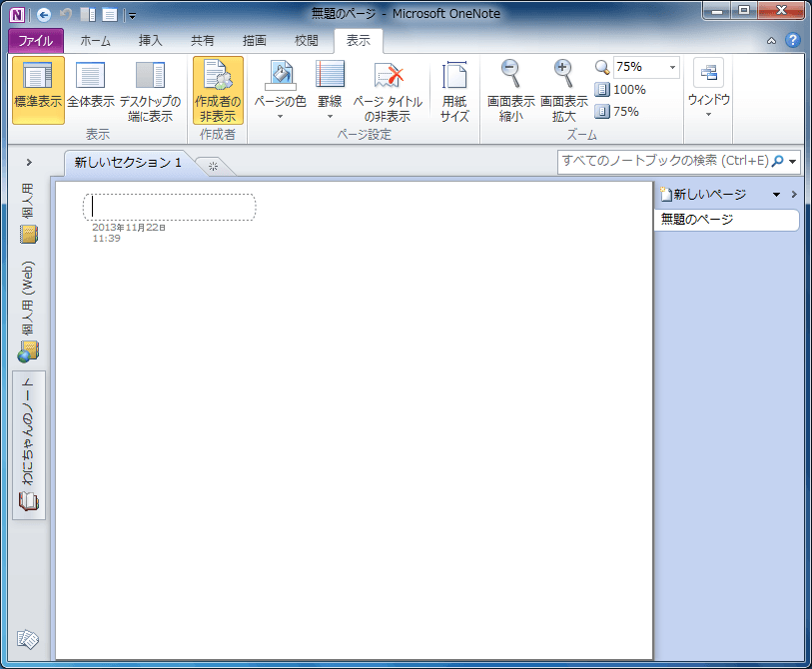Click the Undo icon in quick access toolbar
The image size is (812, 669).
[x=66, y=15]
